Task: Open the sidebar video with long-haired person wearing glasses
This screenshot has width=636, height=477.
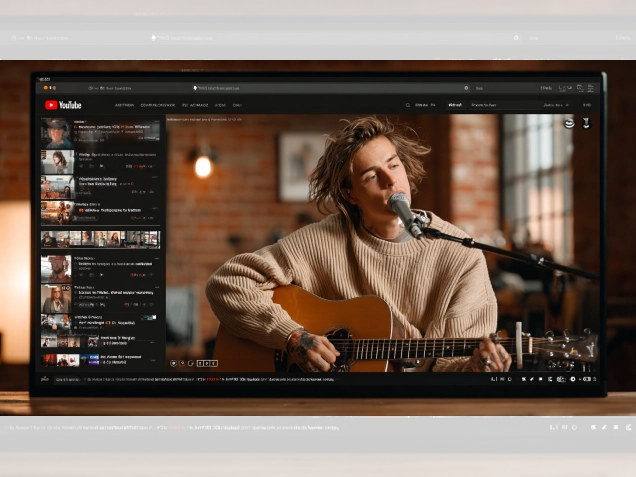Action: point(100,299)
